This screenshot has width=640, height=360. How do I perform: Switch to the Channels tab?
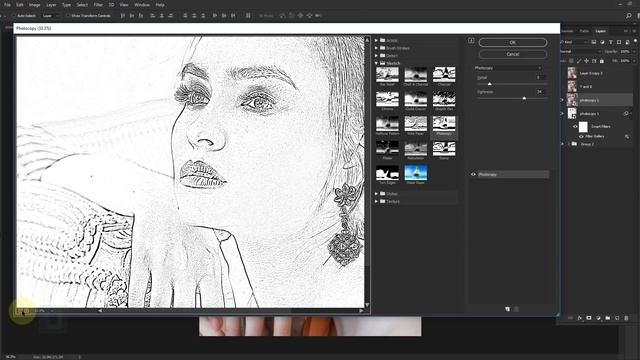(x=568, y=31)
